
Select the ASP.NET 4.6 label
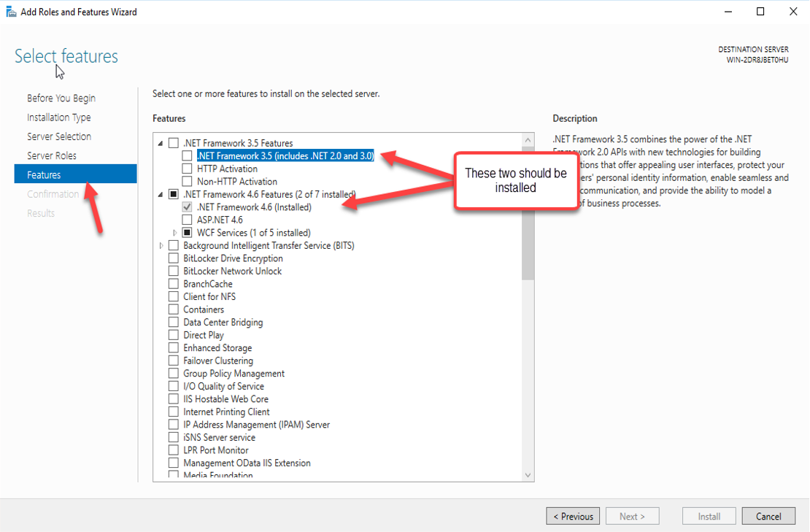(x=220, y=220)
